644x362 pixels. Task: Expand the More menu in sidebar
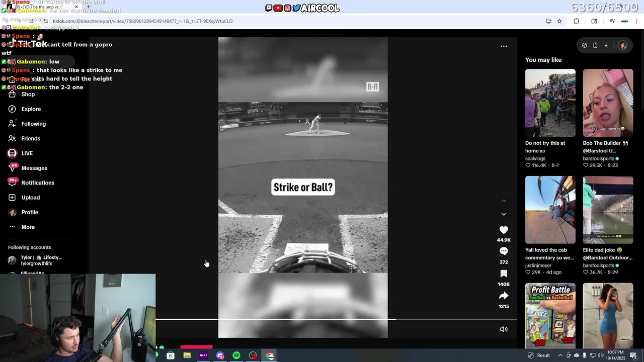click(28, 227)
